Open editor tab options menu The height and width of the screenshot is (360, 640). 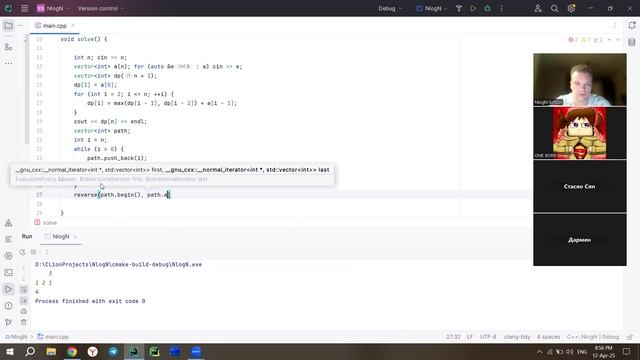(615, 25)
